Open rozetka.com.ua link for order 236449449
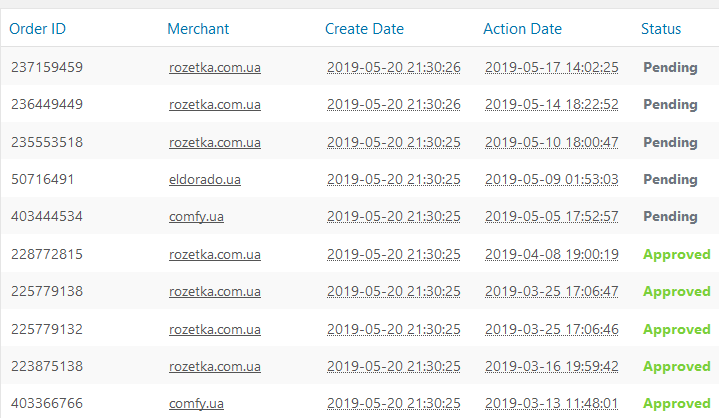 pos(215,104)
